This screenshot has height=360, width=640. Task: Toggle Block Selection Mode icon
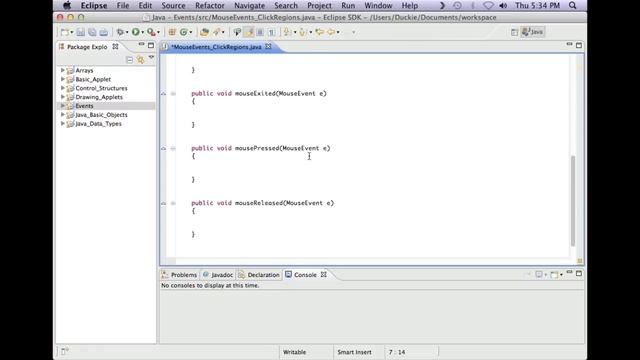point(260,32)
